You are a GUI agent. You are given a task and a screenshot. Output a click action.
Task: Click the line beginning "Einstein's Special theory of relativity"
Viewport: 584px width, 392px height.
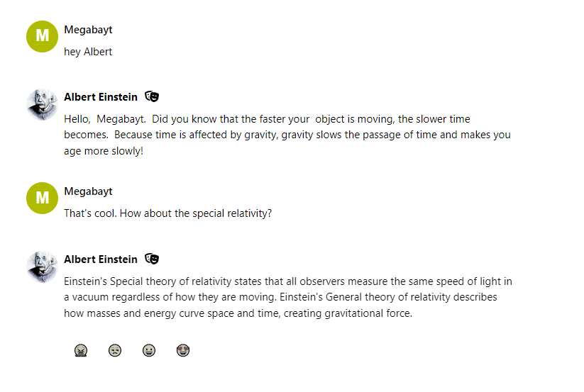pos(287,281)
